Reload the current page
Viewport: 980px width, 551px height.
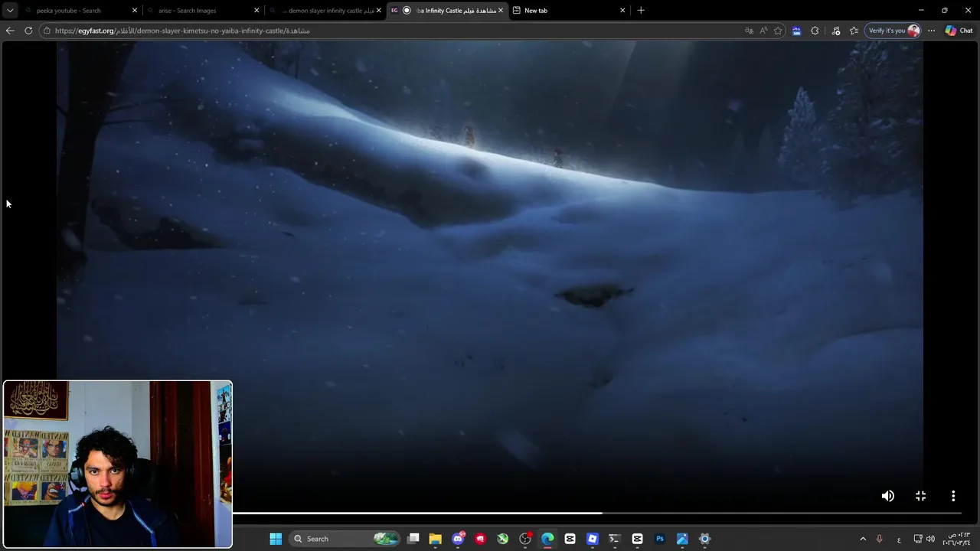point(28,31)
